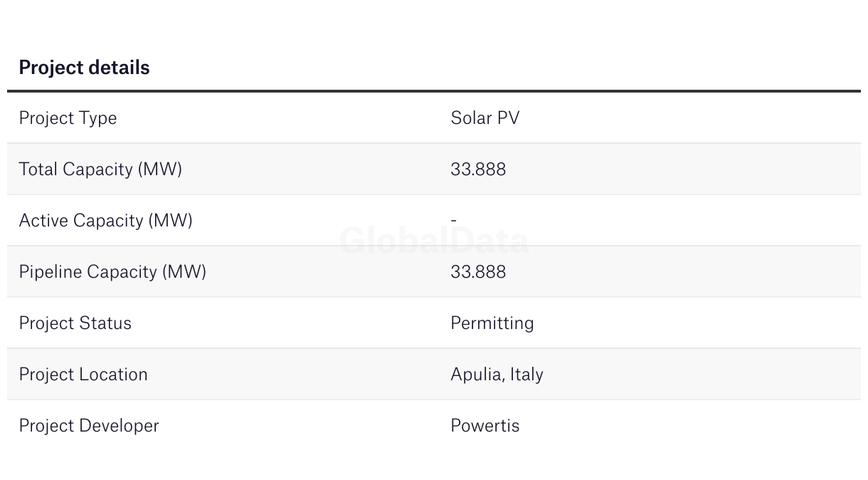Select the Total Capacity row label
Viewport: 868px width, 480px height.
pyautogui.click(x=100, y=169)
